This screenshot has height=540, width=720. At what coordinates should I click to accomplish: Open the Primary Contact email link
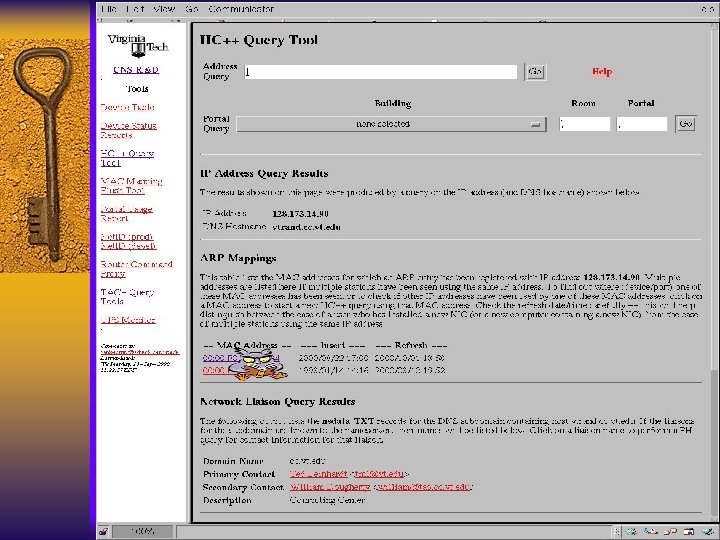(379, 474)
